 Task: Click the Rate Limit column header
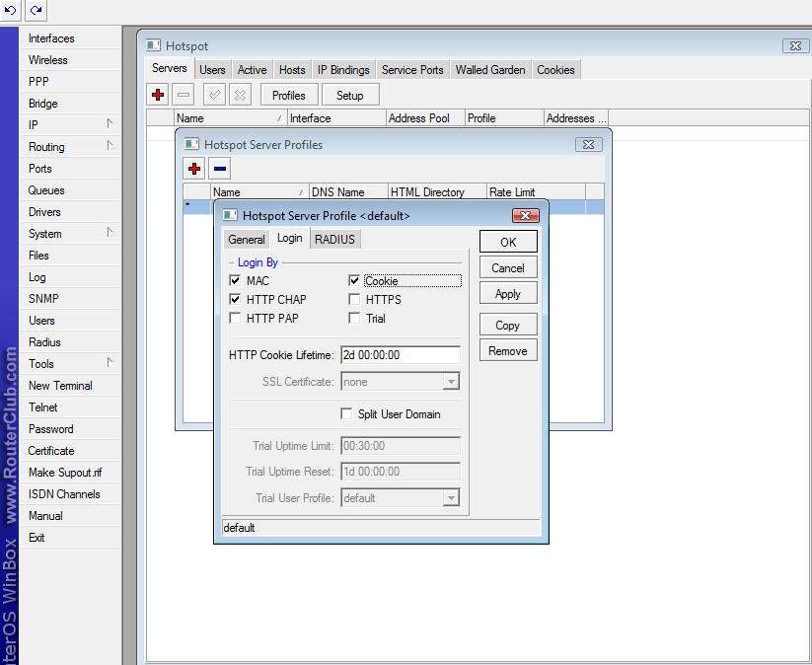click(x=536, y=192)
